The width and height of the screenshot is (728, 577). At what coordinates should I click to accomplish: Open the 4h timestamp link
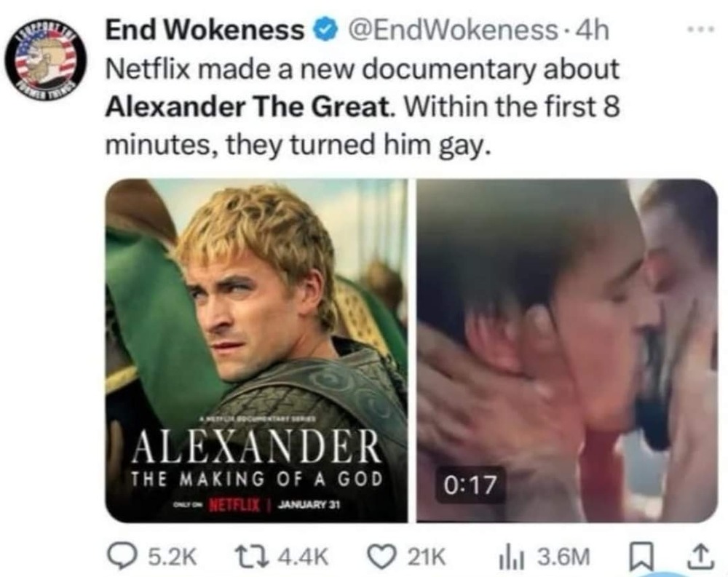pos(591,31)
